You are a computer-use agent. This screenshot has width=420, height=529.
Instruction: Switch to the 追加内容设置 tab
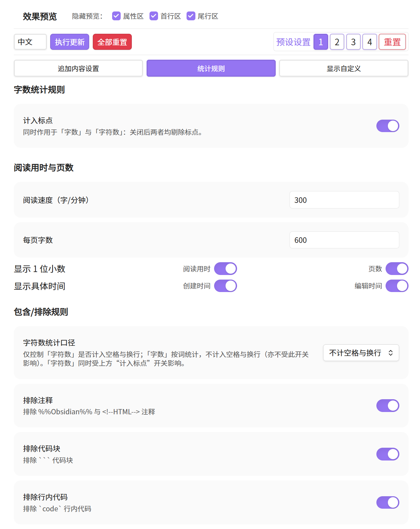[78, 68]
